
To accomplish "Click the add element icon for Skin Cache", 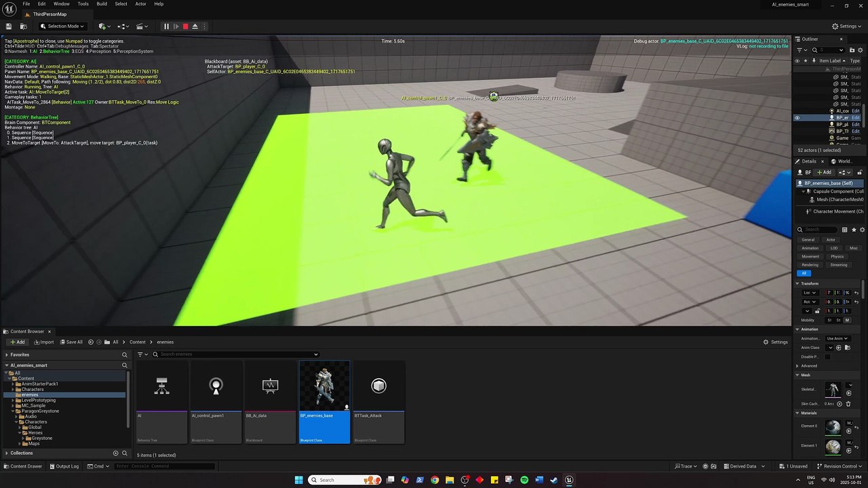I will tap(840, 404).
